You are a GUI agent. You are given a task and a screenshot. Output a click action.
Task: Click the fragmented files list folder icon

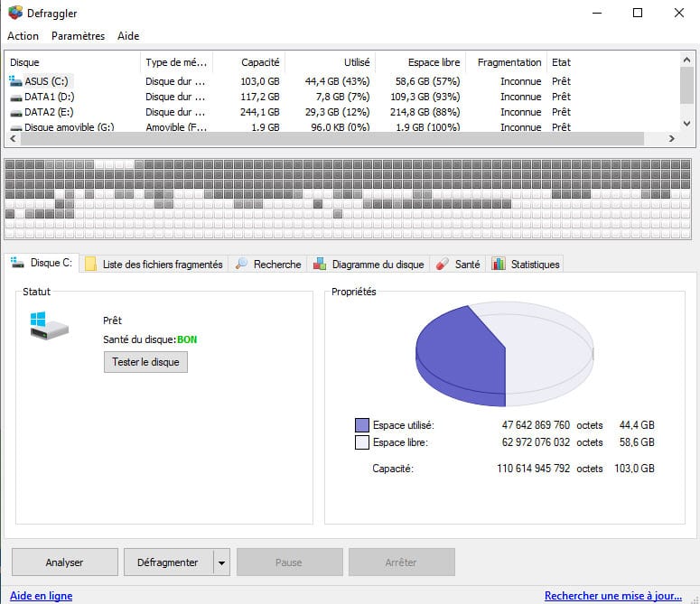(90, 264)
